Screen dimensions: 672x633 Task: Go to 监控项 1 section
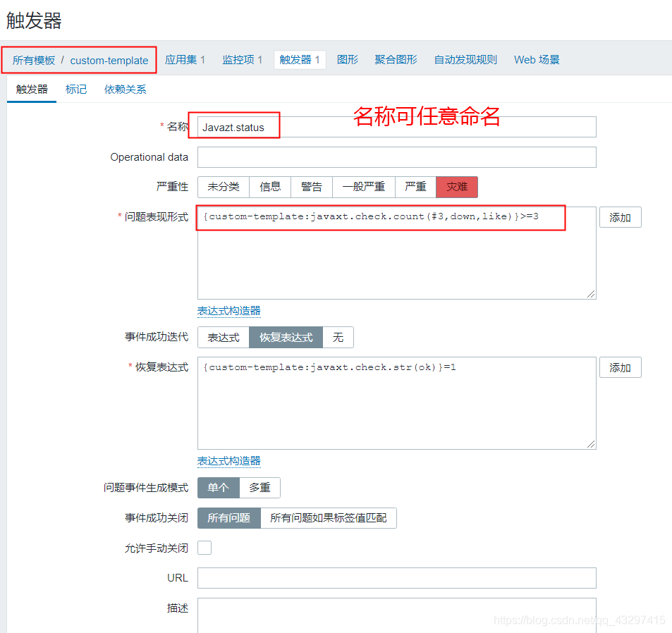click(242, 60)
